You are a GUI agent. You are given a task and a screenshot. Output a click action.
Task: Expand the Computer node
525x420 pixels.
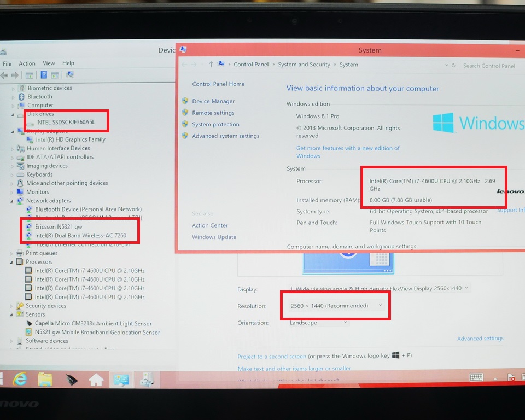coord(13,106)
